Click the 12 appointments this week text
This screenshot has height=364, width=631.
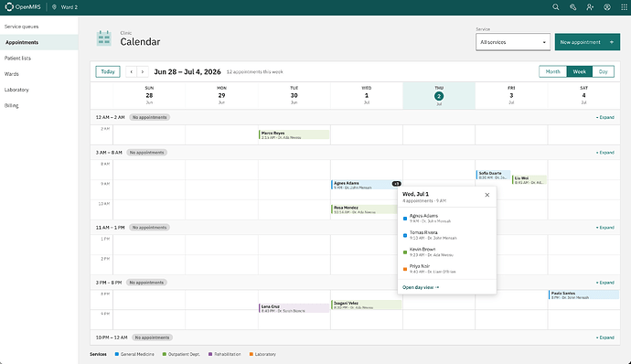(x=255, y=72)
